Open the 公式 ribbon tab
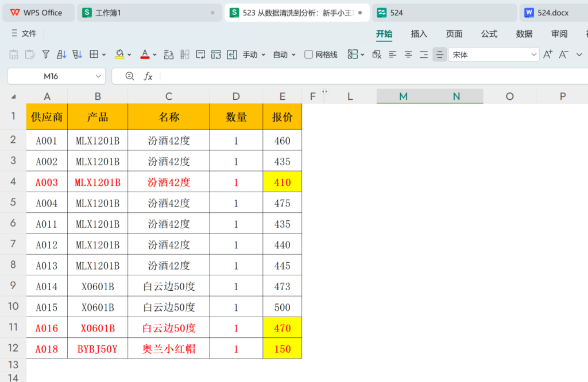The image size is (588, 382). coord(489,34)
